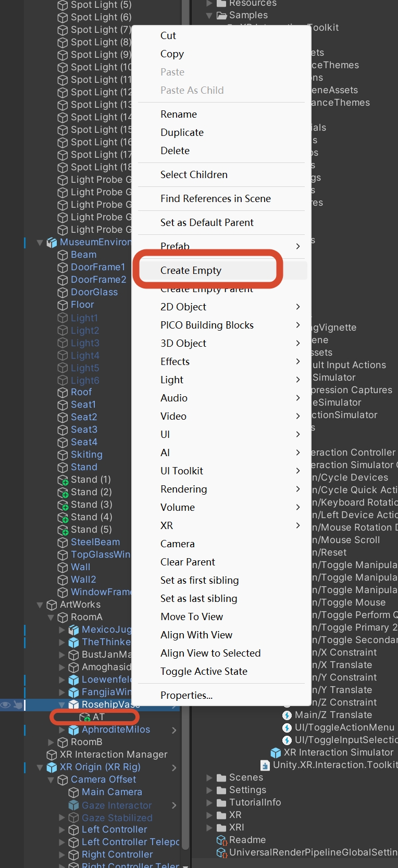Expand the TutorialInfo folder arrow

pos(209,802)
